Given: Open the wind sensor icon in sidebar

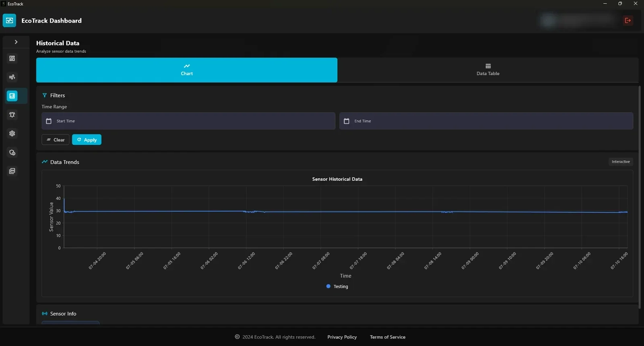Looking at the screenshot, I should [x=12, y=77].
